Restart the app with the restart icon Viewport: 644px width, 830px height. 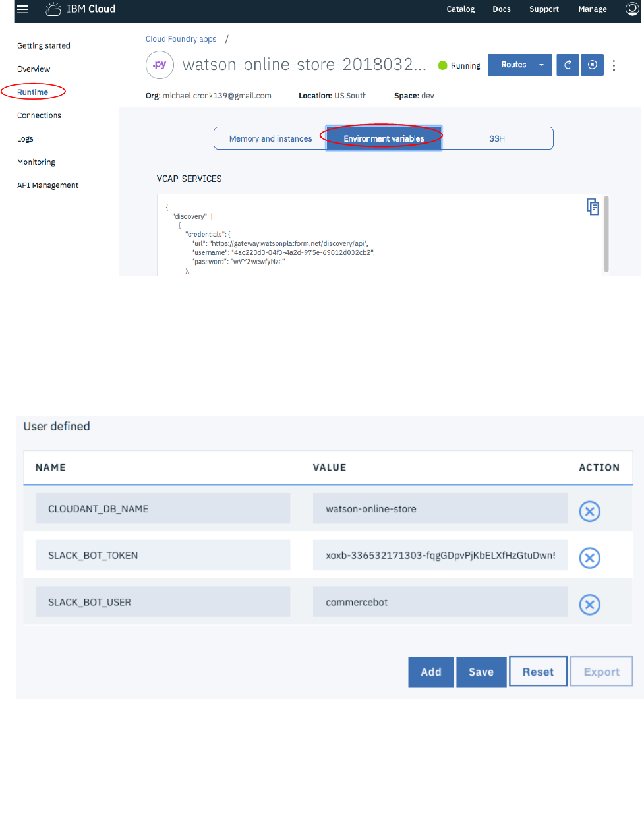click(568, 65)
